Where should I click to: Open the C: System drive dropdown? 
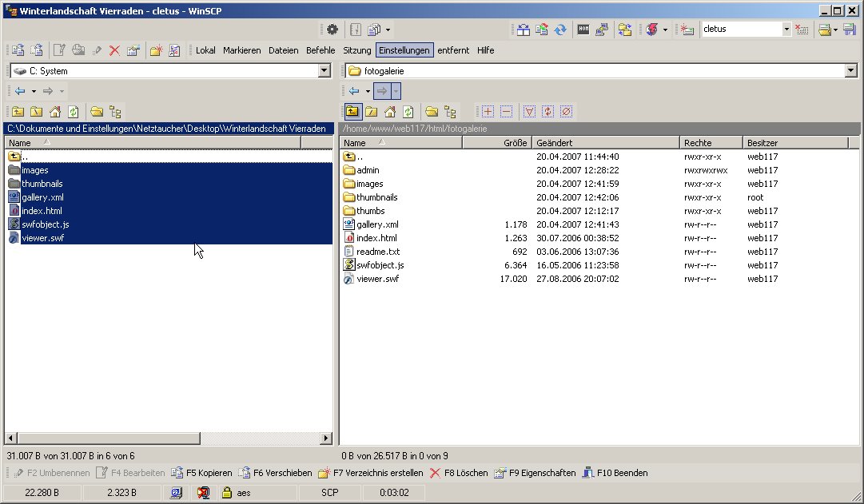click(x=324, y=71)
